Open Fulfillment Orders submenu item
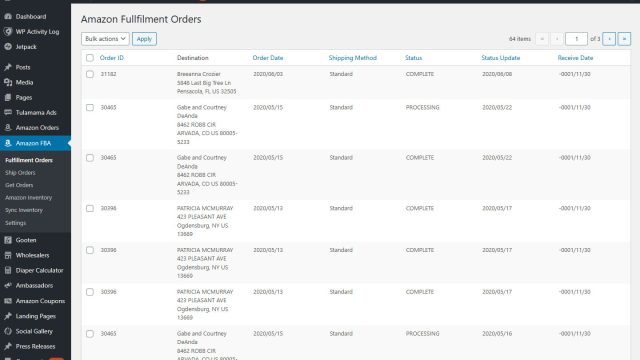 point(29,160)
